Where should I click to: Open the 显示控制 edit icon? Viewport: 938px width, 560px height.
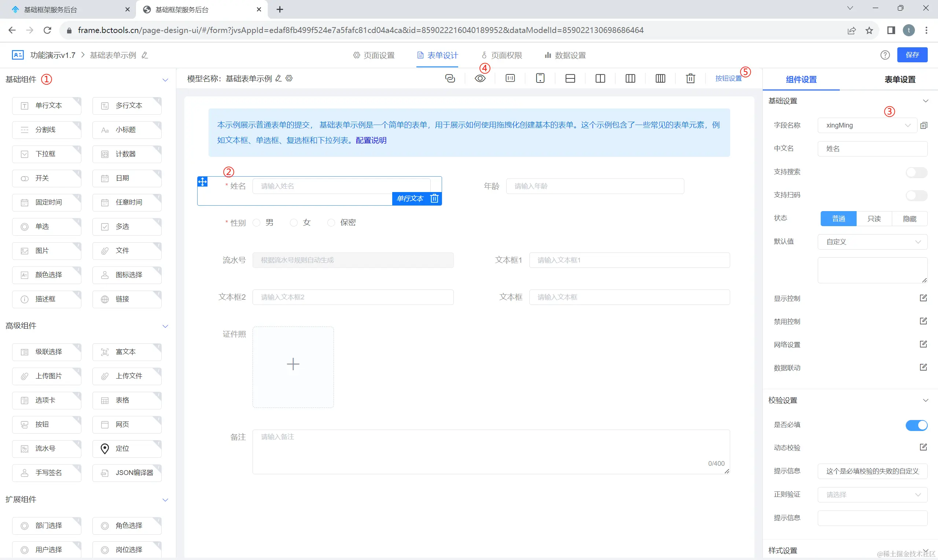click(x=923, y=298)
